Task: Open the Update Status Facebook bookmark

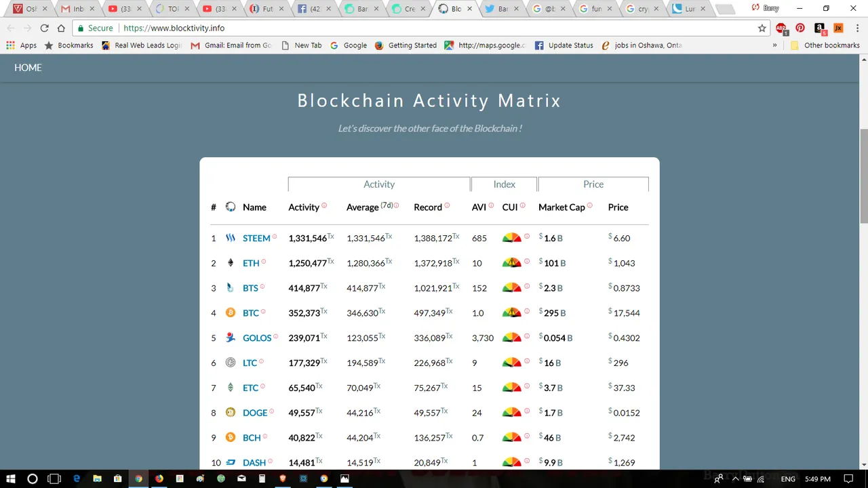Action: [564, 45]
